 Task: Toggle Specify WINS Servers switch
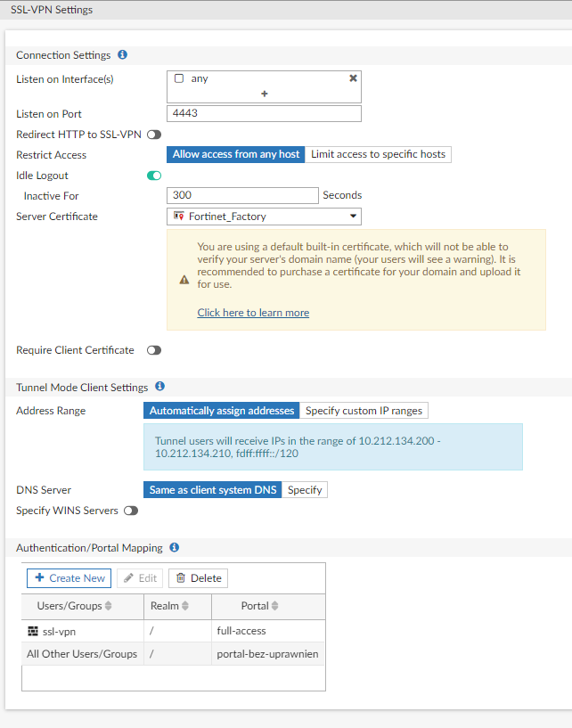point(131,511)
